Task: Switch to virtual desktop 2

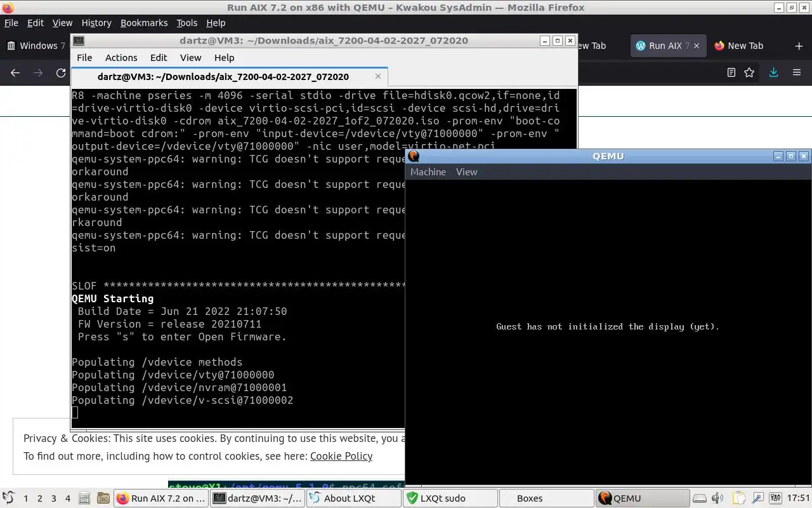Action: pyautogui.click(x=39, y=498)
